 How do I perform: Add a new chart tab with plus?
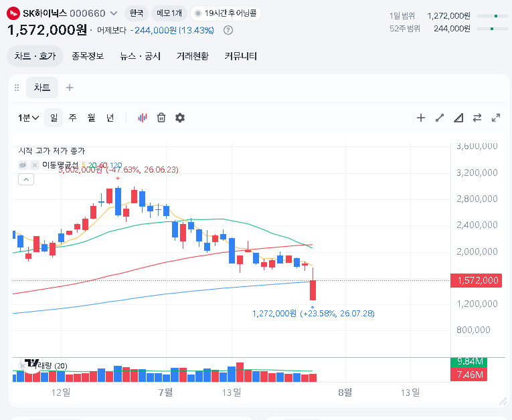click(70, 88)
